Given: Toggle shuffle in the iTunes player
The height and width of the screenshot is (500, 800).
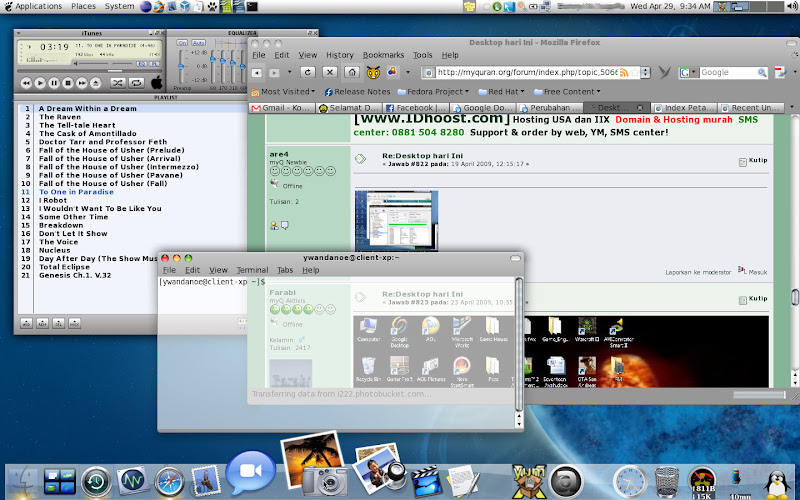Looking at the screenshot, I should click(x=118, y=83).
